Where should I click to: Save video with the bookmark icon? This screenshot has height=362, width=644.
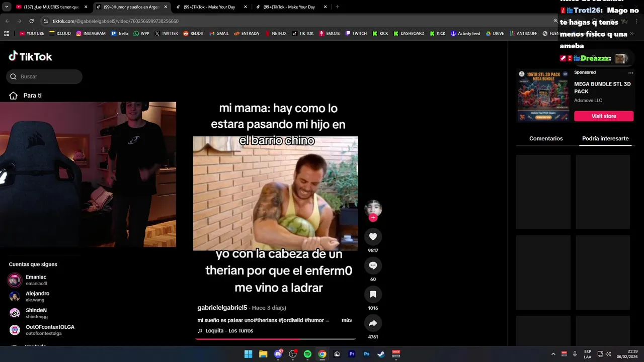coord(373,294)
